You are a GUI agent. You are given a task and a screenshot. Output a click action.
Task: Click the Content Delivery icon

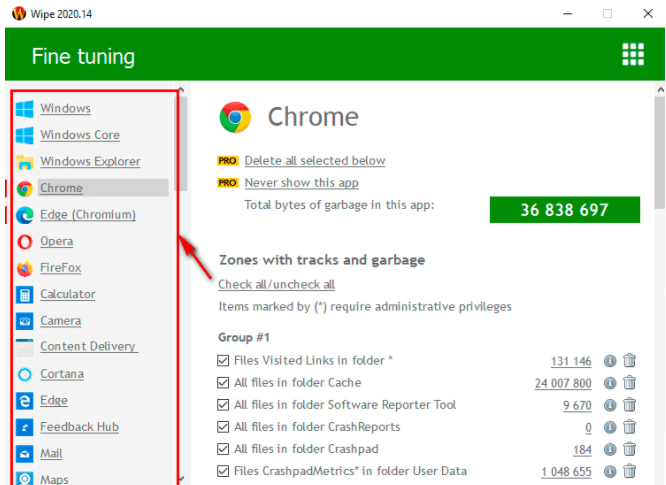(25, 348)
